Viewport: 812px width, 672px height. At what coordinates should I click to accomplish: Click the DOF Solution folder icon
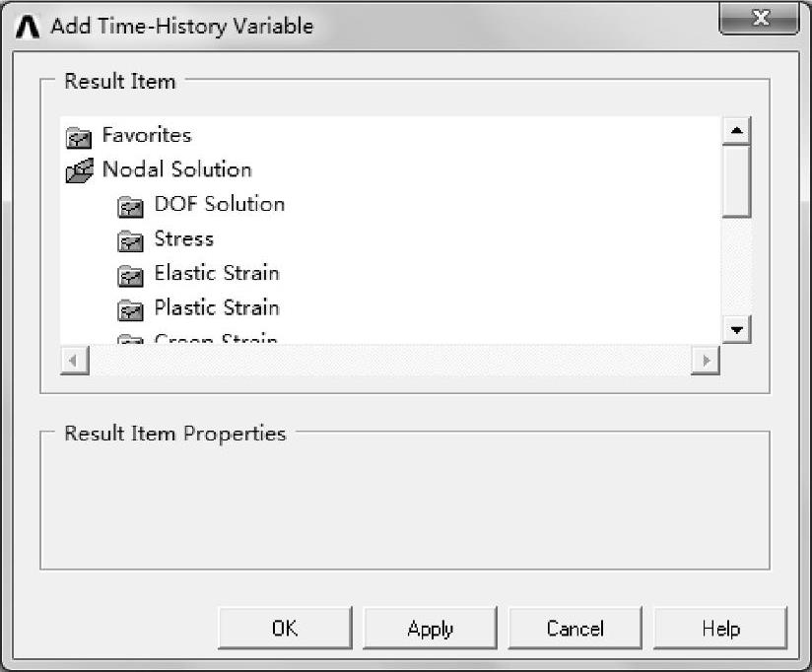click(130, 206)
